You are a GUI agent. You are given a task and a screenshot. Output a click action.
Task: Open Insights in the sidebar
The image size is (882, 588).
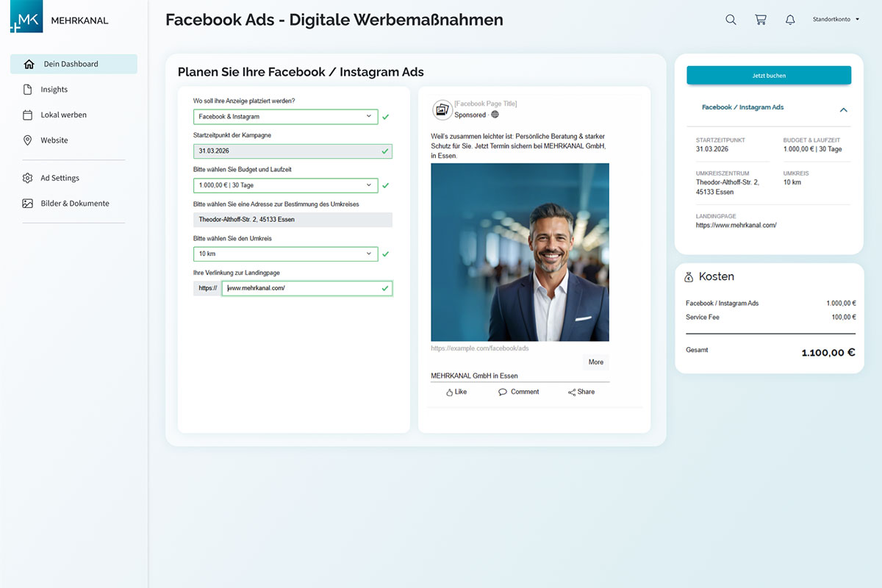point(54,90)
